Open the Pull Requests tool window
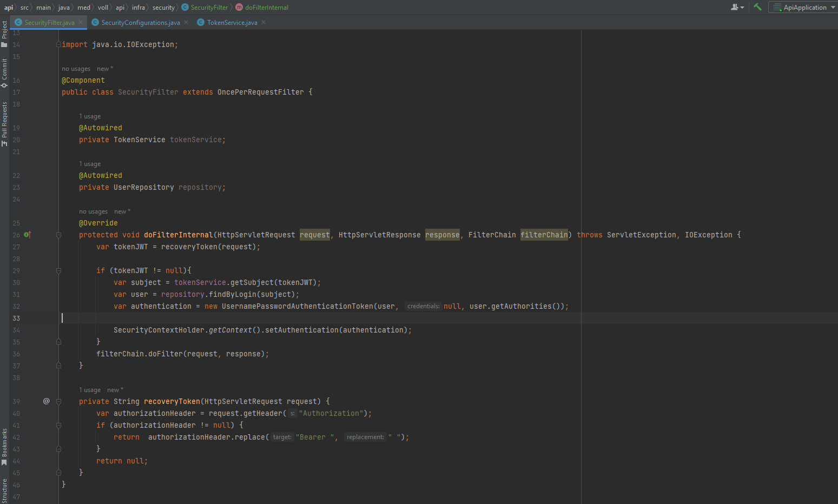The image size is (838, 504). [4, 124]
